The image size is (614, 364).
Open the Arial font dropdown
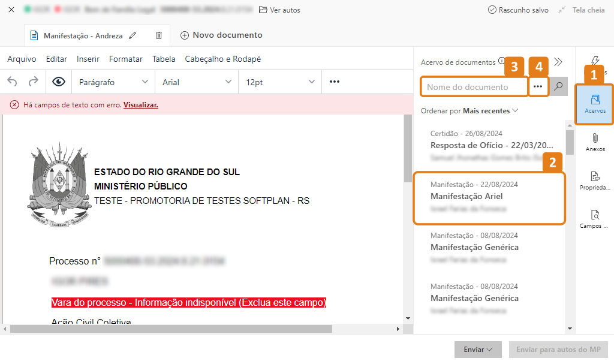[196, 82]
